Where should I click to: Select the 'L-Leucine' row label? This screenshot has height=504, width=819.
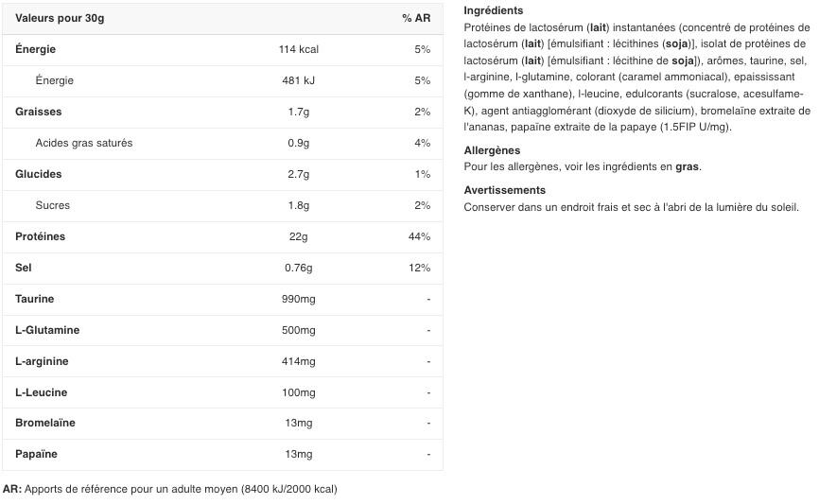[x=42, y=392]
